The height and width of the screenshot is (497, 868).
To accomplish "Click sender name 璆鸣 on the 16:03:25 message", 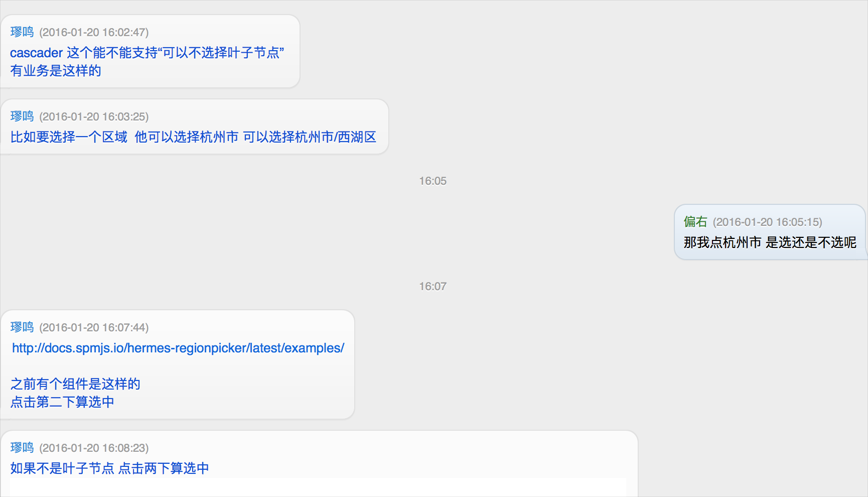I will [22, 116].
